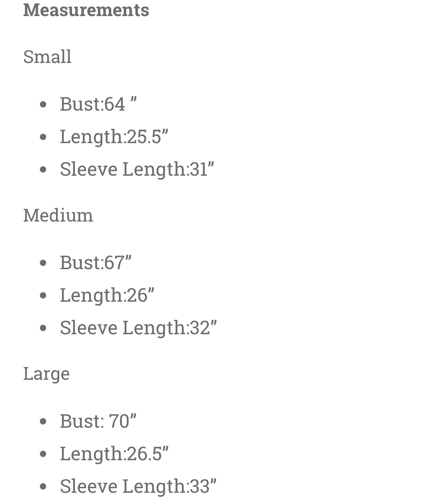Click the Large size label

(x=47, y=374)
